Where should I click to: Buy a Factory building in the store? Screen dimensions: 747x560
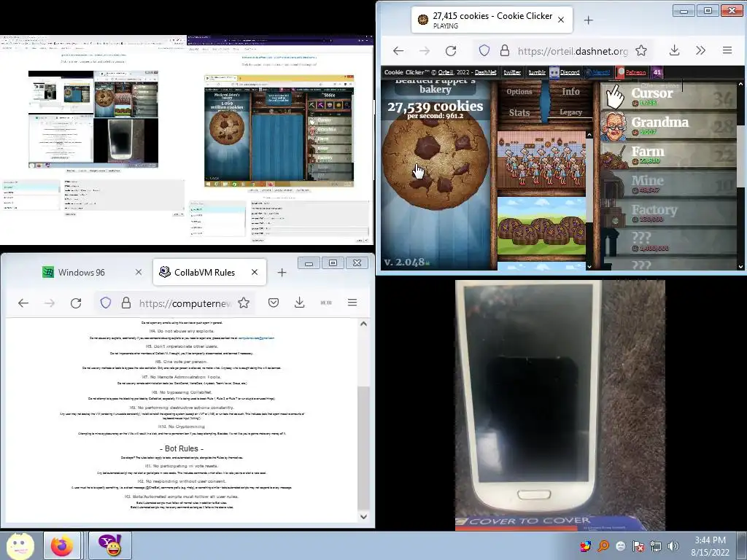[x=668, y=214]
